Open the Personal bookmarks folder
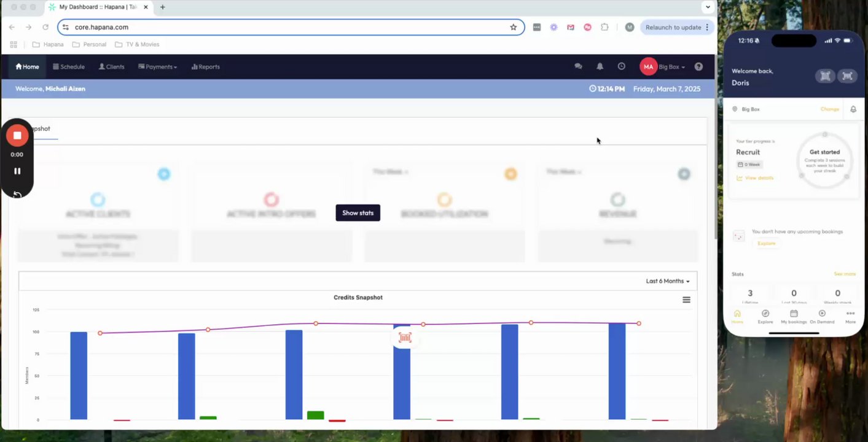The height and width of the screenshot is (442, 868). (89, 44)
